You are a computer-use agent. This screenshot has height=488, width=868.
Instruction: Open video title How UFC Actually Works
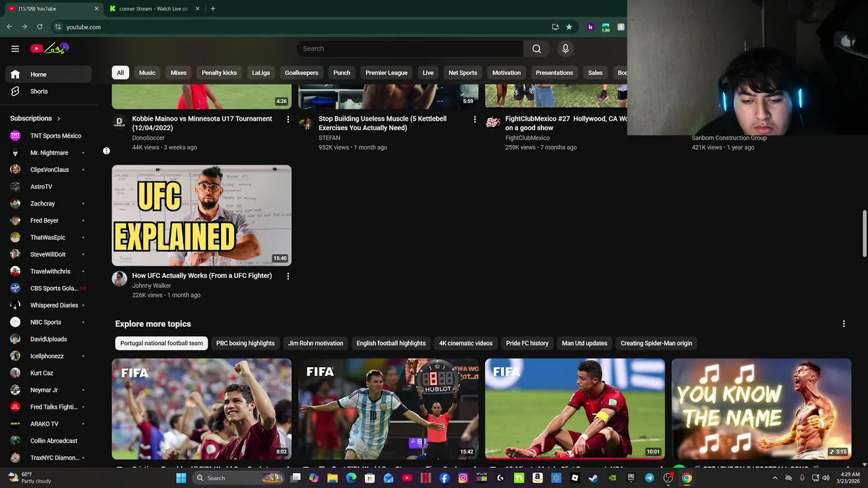(x=202, y=276)
